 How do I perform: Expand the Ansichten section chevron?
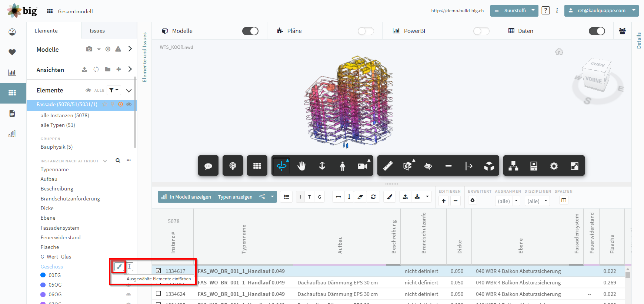(x=130, y=69)
